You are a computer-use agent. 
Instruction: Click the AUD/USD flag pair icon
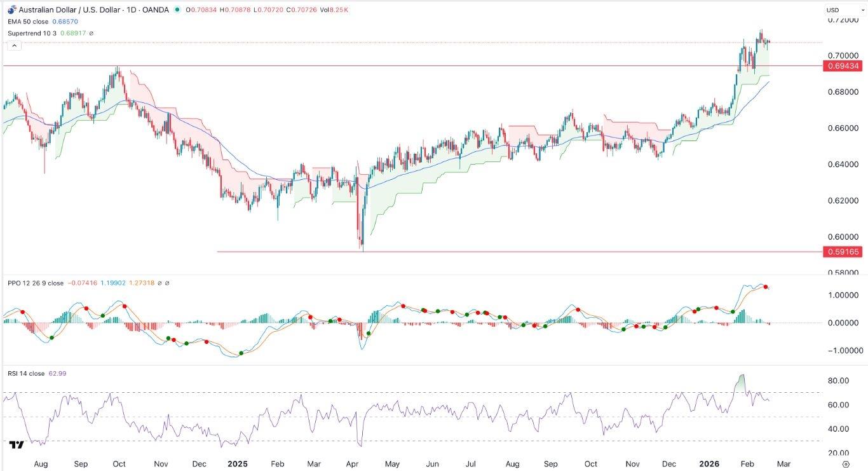click(x=11, y=10)
